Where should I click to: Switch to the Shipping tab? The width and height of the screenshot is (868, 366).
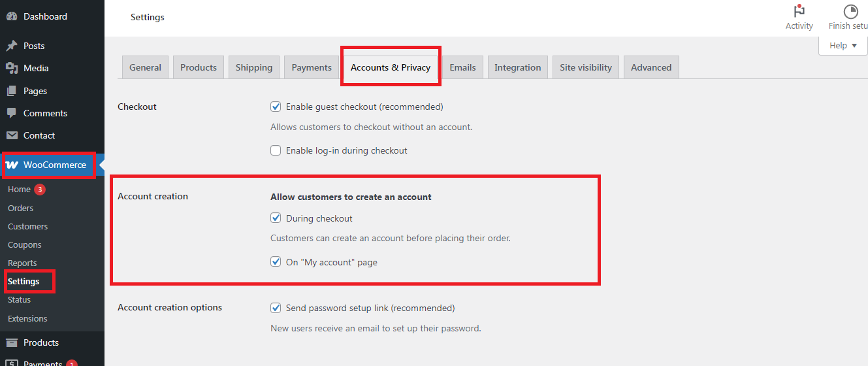tap(254, 67)
